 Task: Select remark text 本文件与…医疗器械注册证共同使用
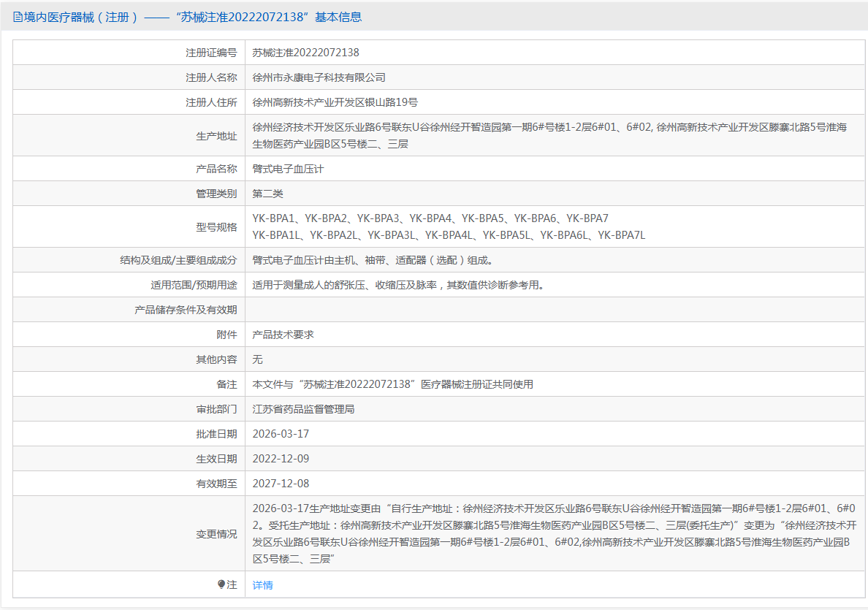pos(392,385)
